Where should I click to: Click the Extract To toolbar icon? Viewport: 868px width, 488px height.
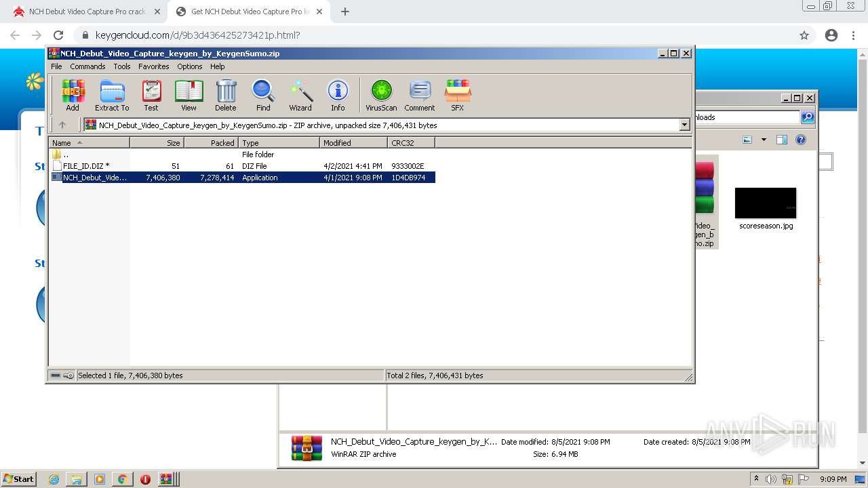112,95
